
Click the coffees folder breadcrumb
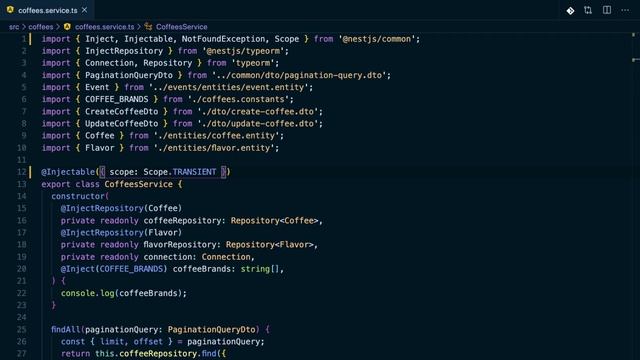pyautogui.click(x=41, y=27)
